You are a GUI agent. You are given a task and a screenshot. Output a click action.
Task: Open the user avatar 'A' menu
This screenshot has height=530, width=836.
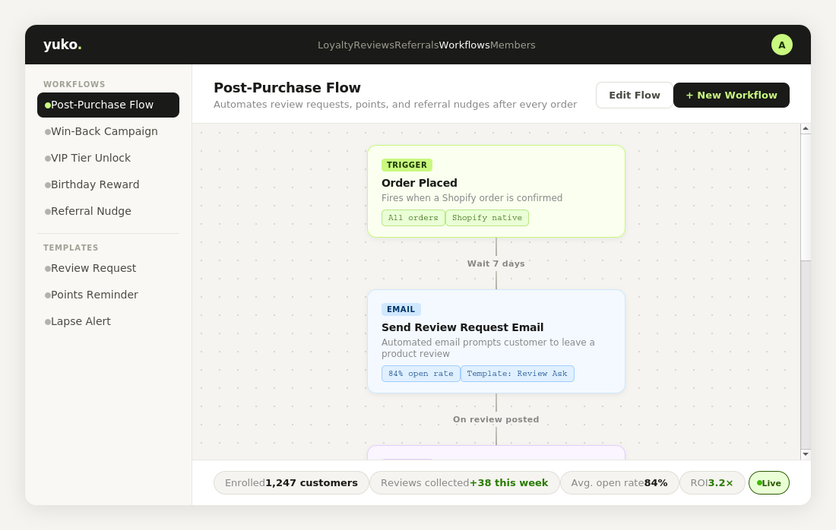coord(782,45)
